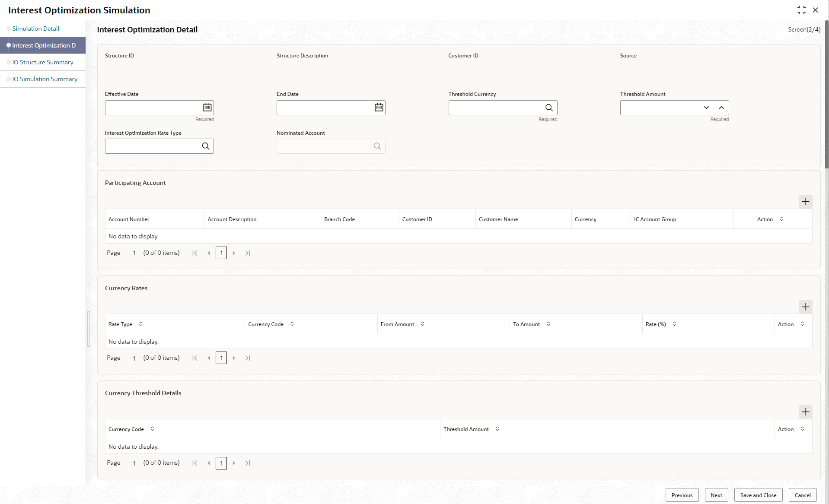The height and width of the screenshot is (504, 829).
Task: Open the IO Structure Summary step
Action: [43, 62]
